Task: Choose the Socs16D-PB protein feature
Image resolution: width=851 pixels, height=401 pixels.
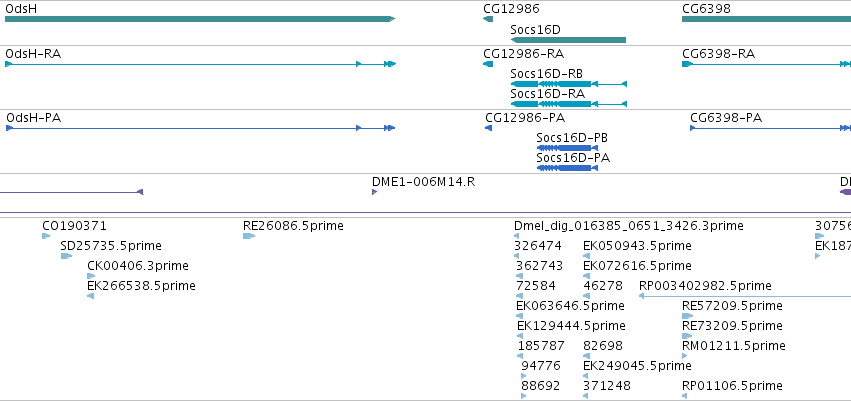Action: pyautogui.click(x=567, y=148)
